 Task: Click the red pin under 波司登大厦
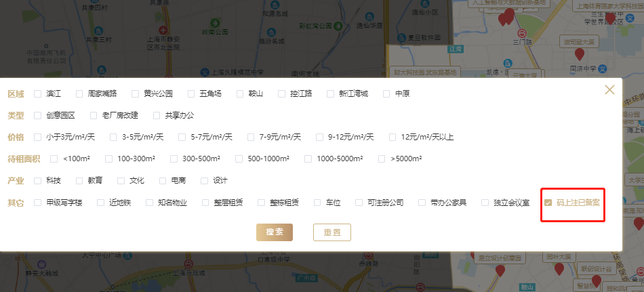click(580, 54)
